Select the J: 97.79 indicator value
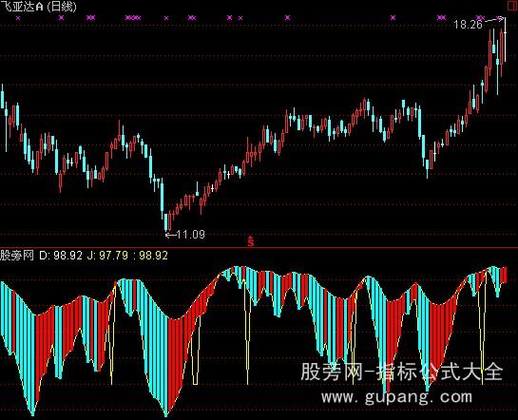This screenshot has width=518, height=420. pos(107,256)
